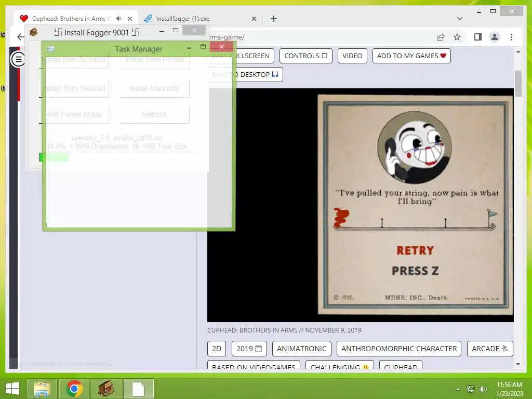Click the clown-faced character portrait on the death card
532x399 pixels.
click(415, 148)
